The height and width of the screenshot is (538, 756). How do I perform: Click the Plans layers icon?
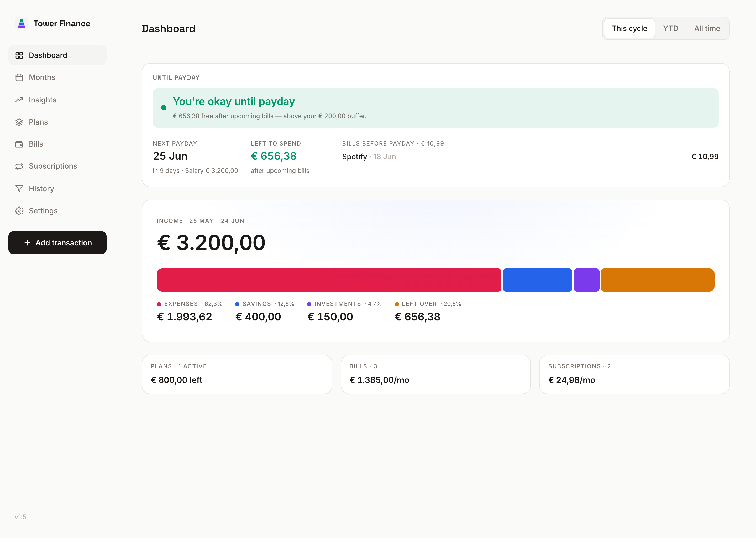click(19, 122)
